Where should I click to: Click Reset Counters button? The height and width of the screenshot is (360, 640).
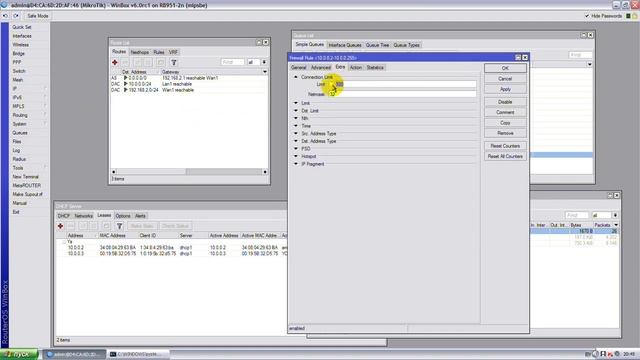coord(505,146)
